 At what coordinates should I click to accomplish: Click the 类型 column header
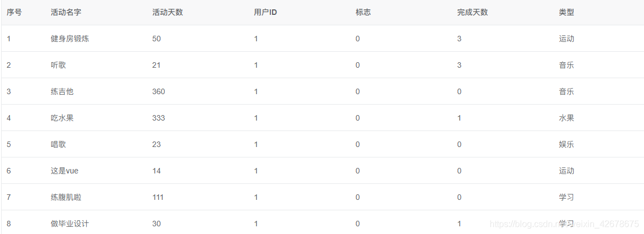point(567,12)
